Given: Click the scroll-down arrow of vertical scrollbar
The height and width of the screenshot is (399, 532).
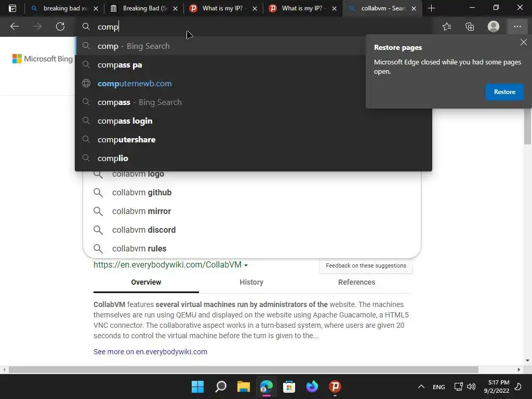Looking at the screenshot, I should tap(527, 361).
